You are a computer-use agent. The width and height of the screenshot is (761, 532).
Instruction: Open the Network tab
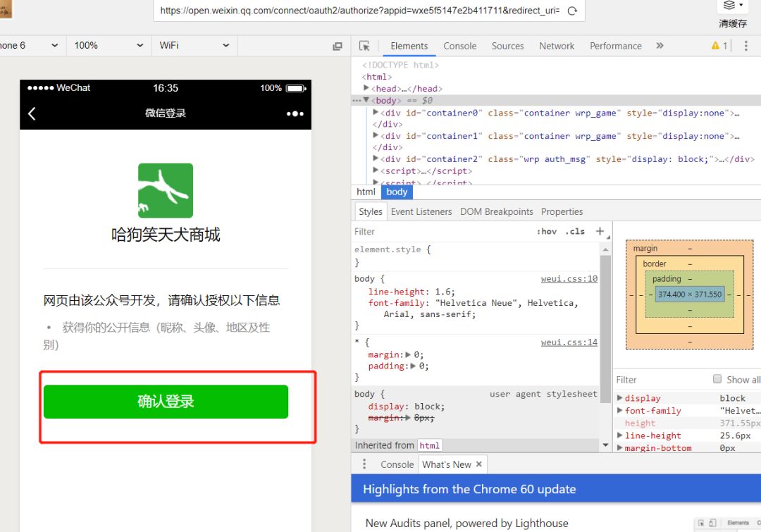click(557, 46)
